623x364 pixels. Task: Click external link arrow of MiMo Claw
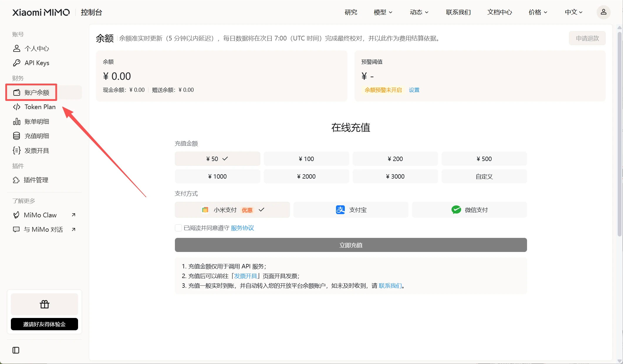(x=74, y=215)
